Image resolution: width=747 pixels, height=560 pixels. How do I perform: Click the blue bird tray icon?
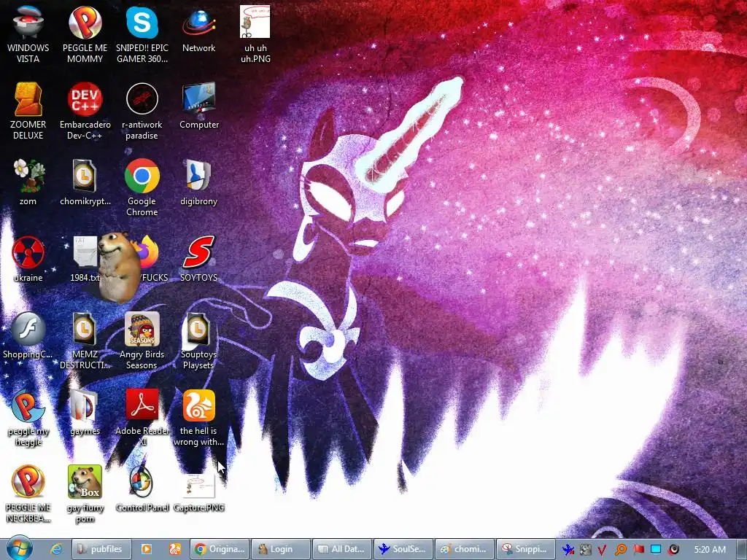point(568,550)
